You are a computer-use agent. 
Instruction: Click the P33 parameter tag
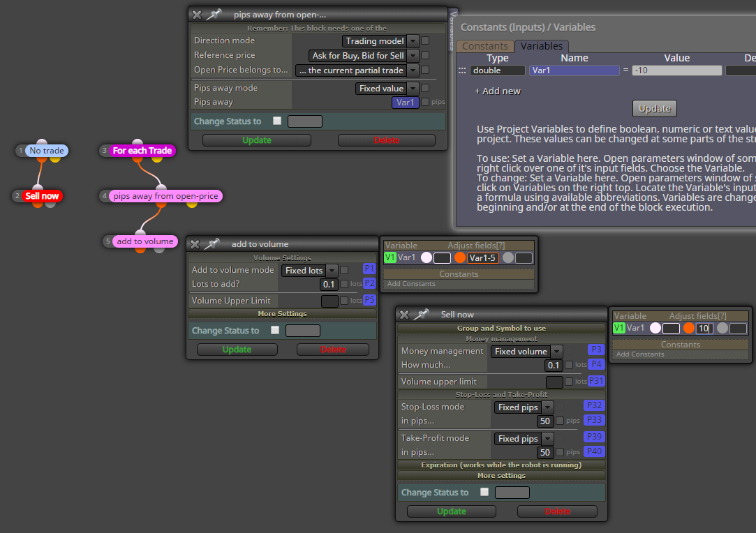(x=594, y=420)
